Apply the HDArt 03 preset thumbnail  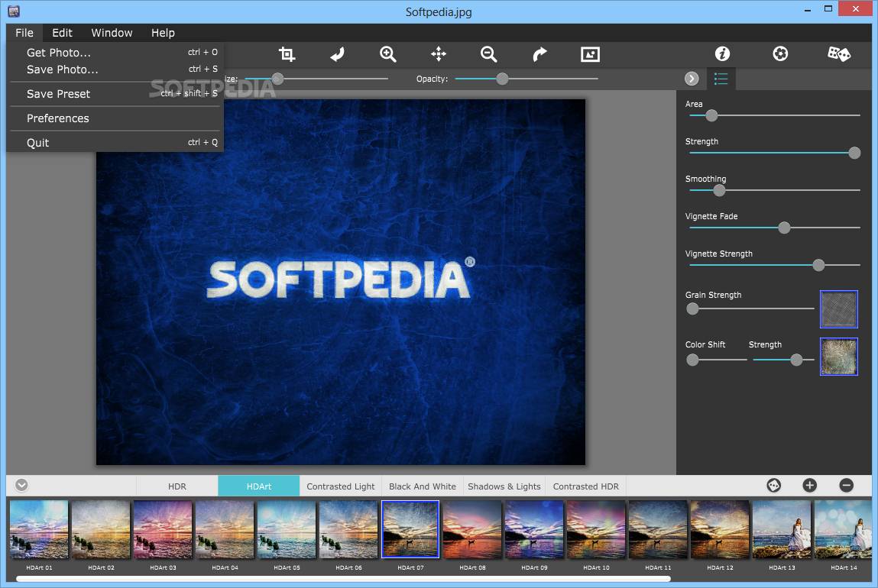(163, 530)
